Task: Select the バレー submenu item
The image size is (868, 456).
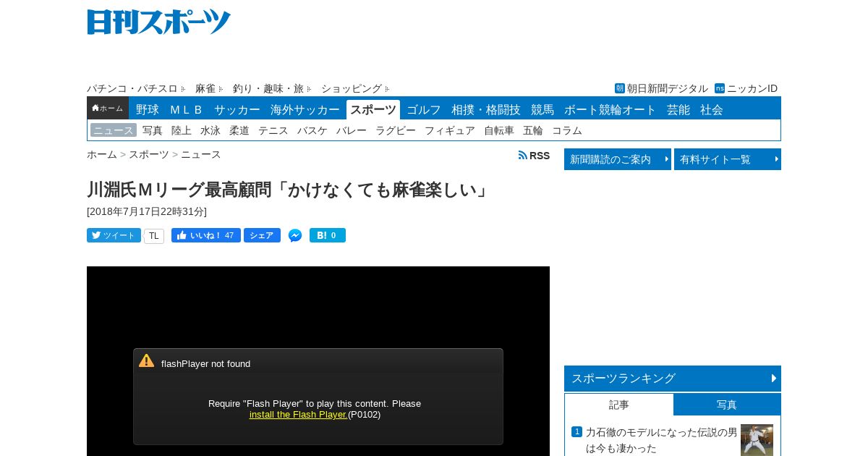Action: pos(352,130)
